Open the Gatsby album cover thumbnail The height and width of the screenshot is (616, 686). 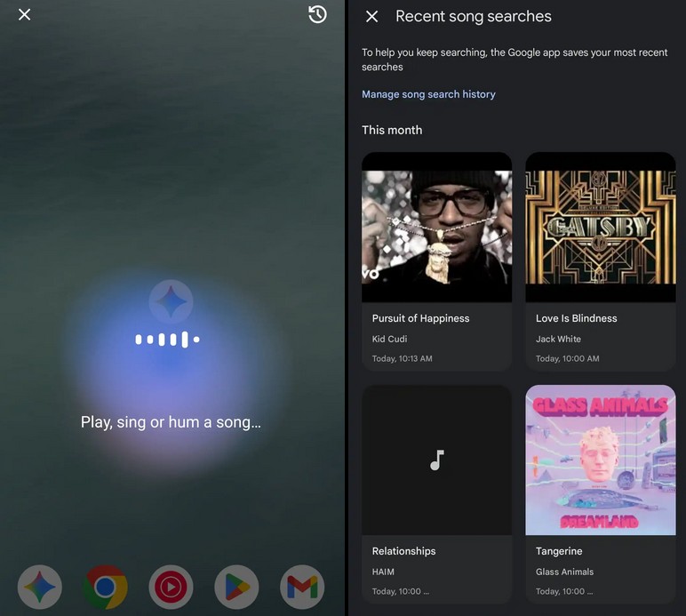point(601,227)
